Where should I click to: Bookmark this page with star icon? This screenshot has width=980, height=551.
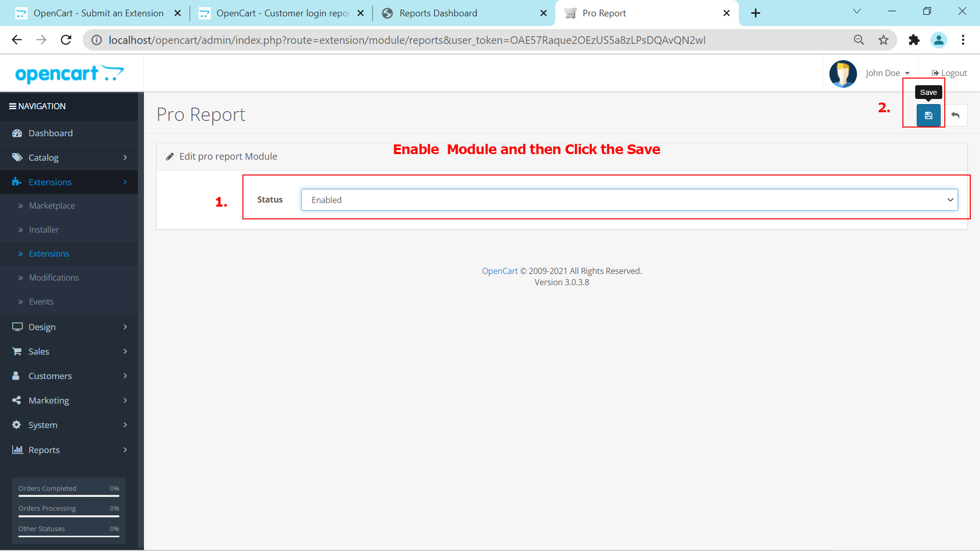(x=884, y=40)
